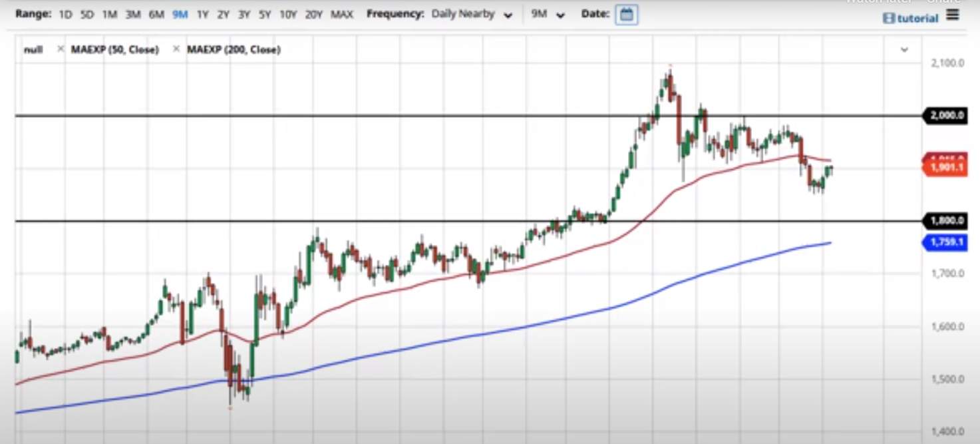Click the 1,600.0 axis label
The width and height of the screenshot is (980, 444).
pyautogui.click(x=947, y=326)
